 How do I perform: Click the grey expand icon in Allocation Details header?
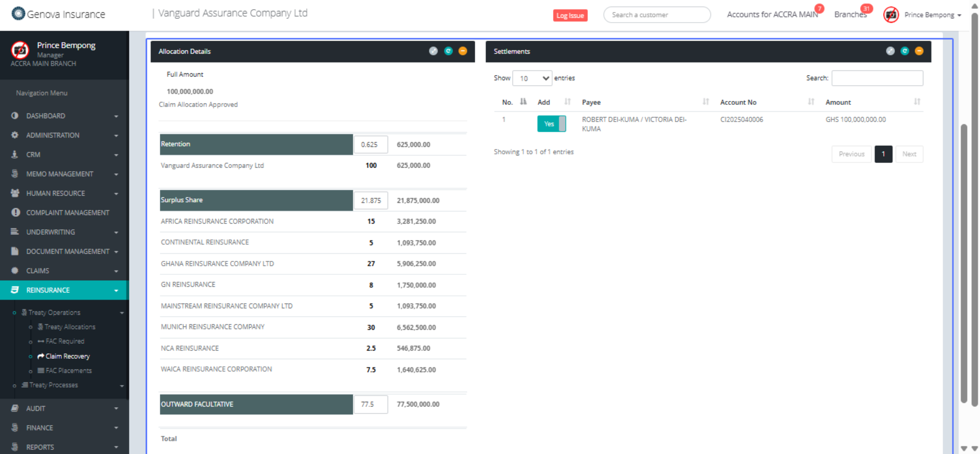click(x=433, y=51)
